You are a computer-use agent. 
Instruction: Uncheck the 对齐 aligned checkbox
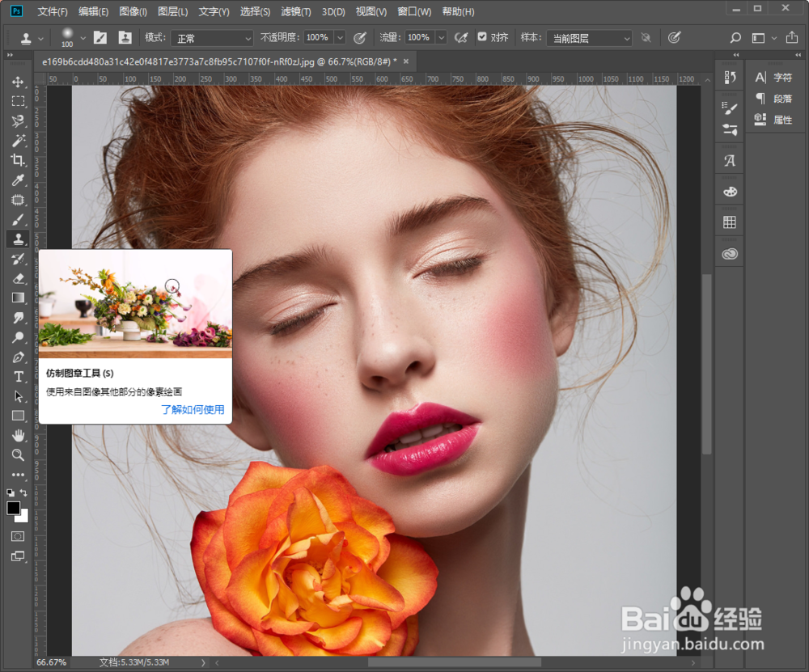(482, 37)
